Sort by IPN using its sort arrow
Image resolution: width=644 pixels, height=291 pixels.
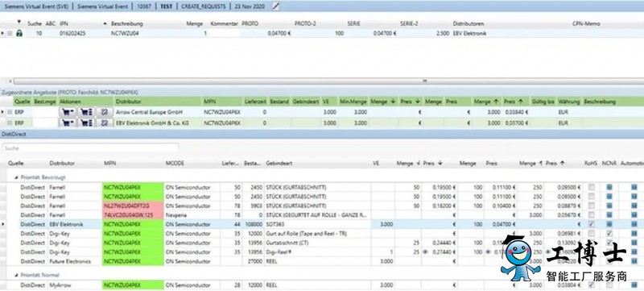click(x=105, y=24)
